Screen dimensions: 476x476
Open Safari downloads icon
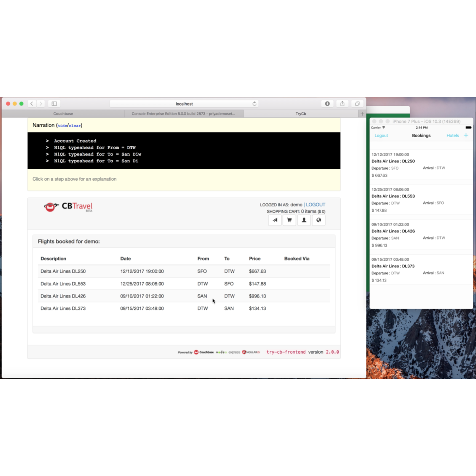[327, 103]
